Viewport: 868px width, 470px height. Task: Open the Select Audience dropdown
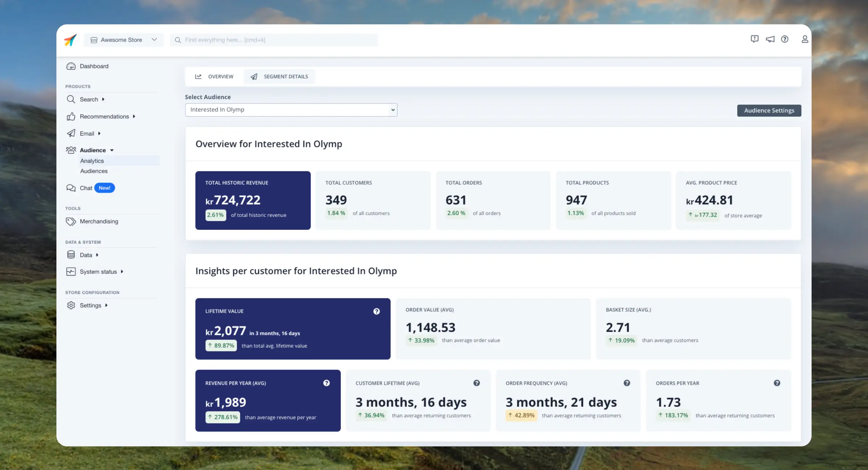pos(291,110)
